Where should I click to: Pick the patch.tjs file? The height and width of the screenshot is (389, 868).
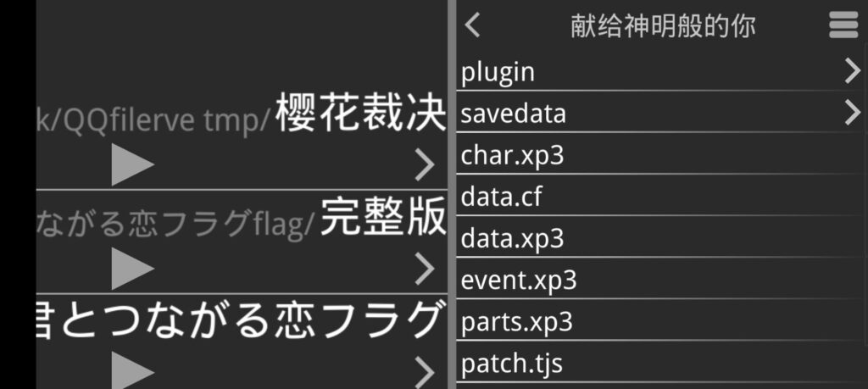(x=661, y=363)
